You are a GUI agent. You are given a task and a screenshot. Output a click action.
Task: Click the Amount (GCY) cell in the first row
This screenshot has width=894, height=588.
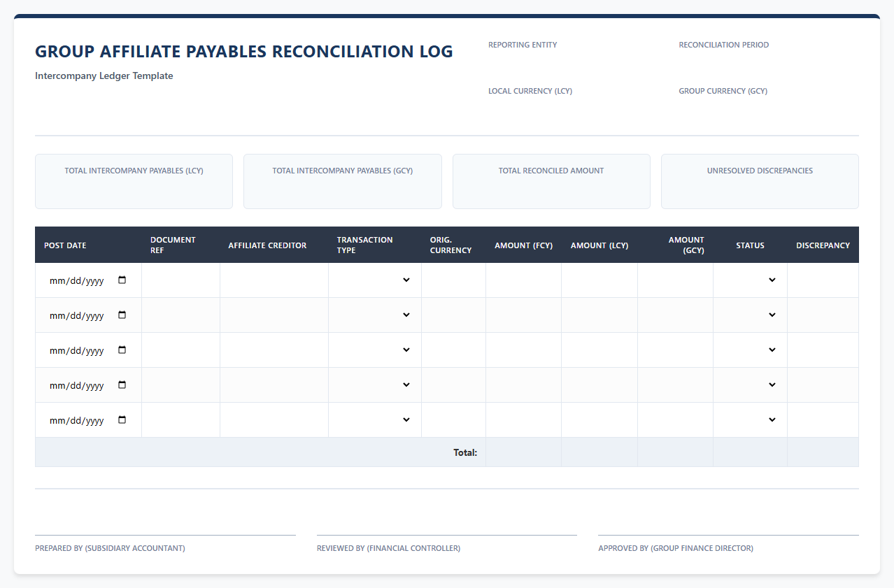pos(675,280)
